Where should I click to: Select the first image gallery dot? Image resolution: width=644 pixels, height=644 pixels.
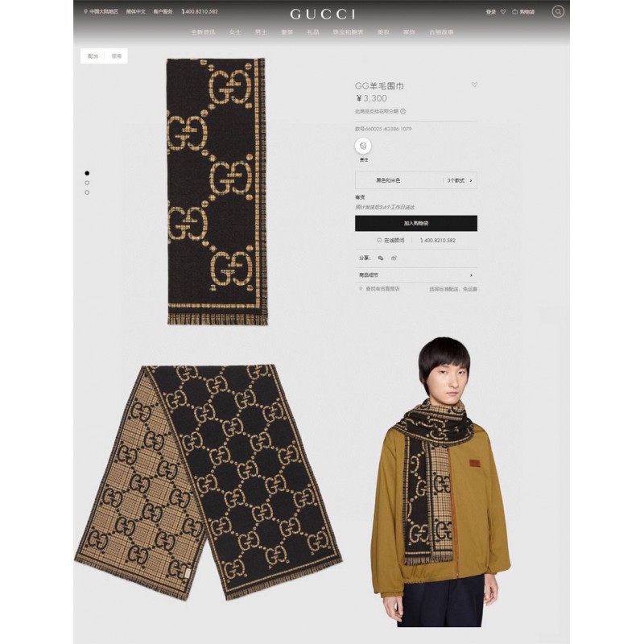[87, 173]
